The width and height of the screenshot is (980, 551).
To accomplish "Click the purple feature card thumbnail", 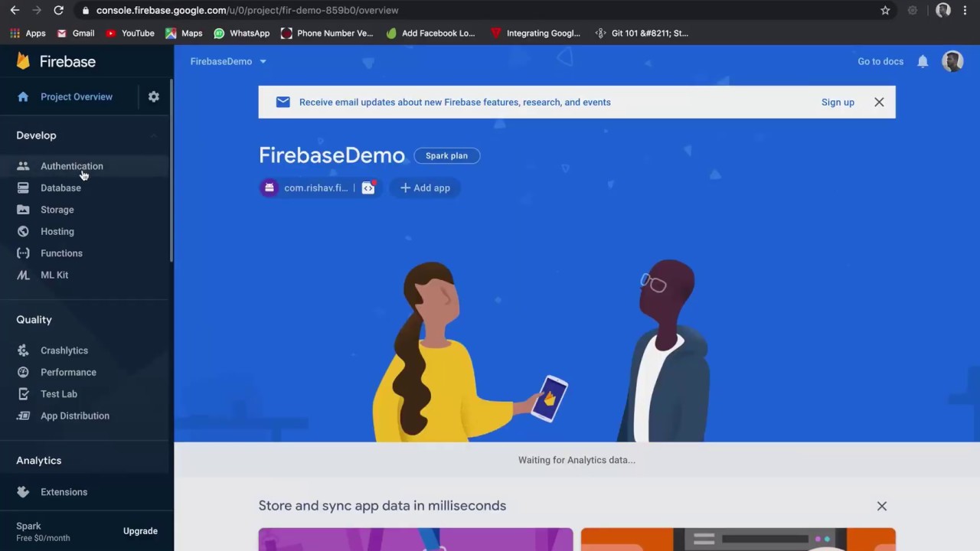I will pyautogui.click(x=416, y=540).
